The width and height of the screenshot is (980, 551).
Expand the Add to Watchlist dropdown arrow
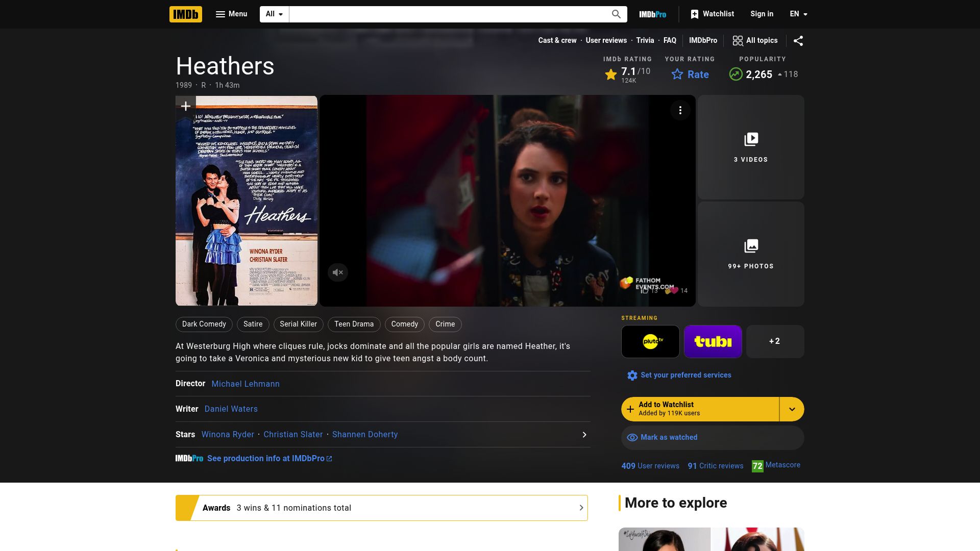[x=792, y=409]
